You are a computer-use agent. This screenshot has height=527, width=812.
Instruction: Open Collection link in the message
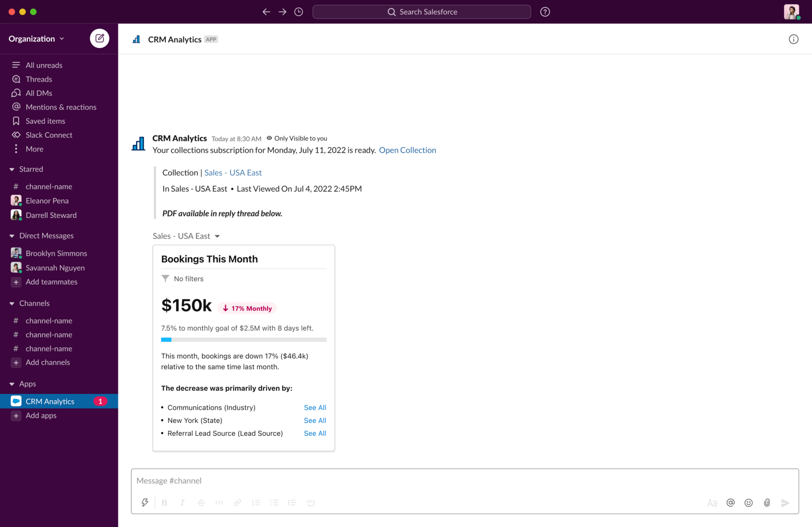(407, 150)
